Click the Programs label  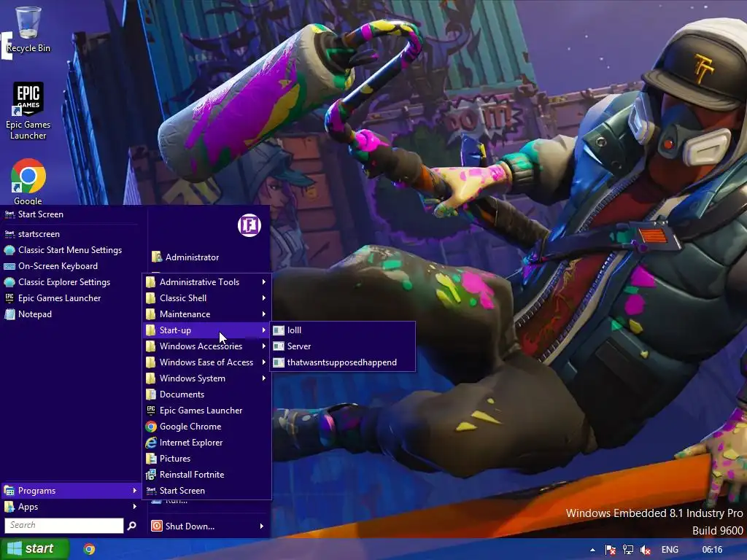click(36, 491)
